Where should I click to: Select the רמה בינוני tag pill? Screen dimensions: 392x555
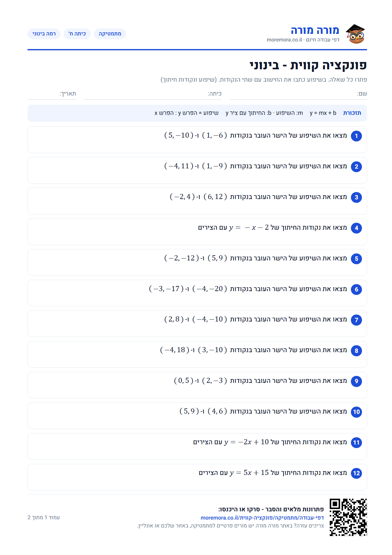pos(44,34)
